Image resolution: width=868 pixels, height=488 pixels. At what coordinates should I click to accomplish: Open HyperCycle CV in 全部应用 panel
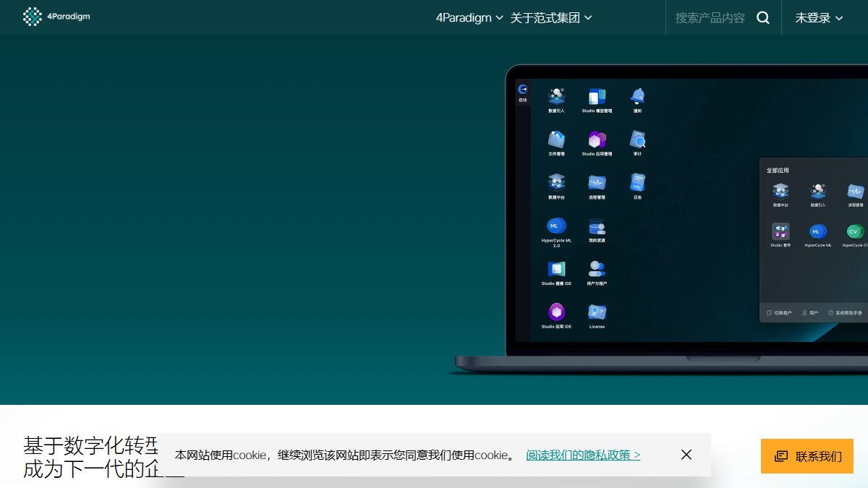[x=856, y=235]
